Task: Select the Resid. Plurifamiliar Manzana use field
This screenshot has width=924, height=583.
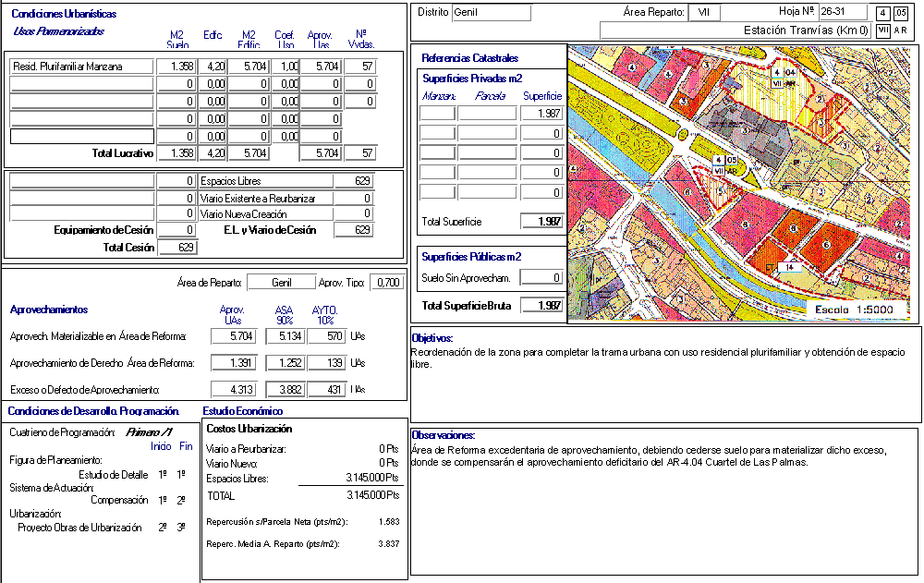Action: (81, 67)
